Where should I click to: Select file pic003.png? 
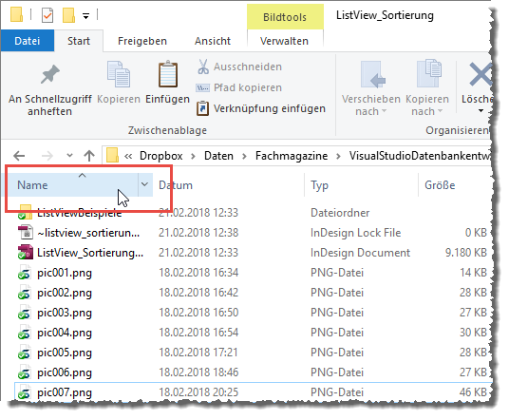65,313
